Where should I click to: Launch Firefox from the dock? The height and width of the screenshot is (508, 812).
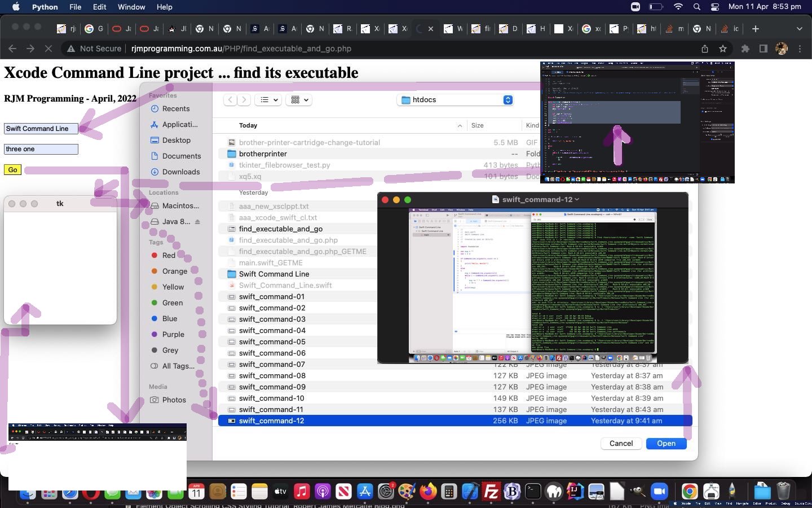point(428,492)
